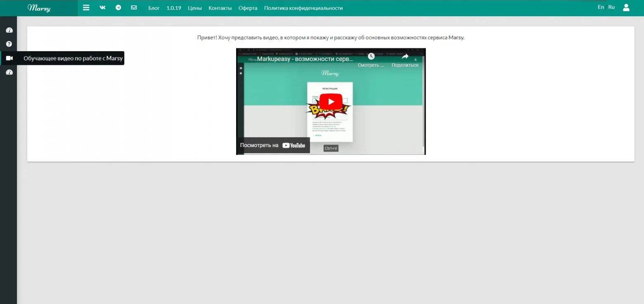The height and width of the screenshot is (304, 644).
Task: Click the Marsy logo in the header
Action: [39, 8]
